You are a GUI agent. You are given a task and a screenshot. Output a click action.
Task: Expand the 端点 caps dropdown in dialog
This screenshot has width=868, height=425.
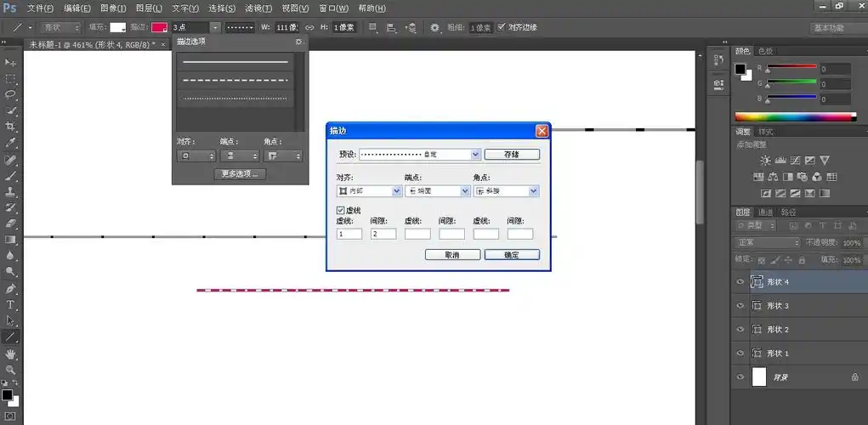[465, 191]
